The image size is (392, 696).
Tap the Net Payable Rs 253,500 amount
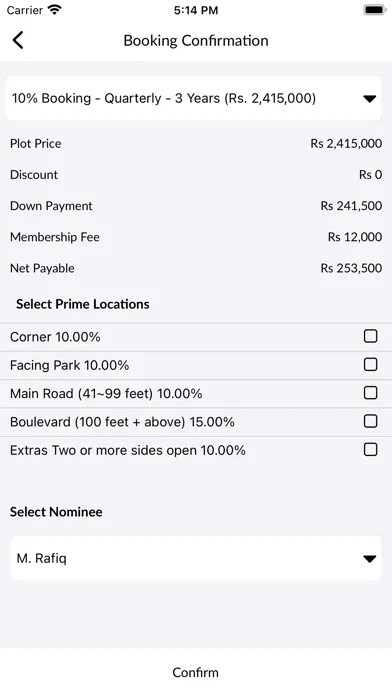(x=351, y=268)
